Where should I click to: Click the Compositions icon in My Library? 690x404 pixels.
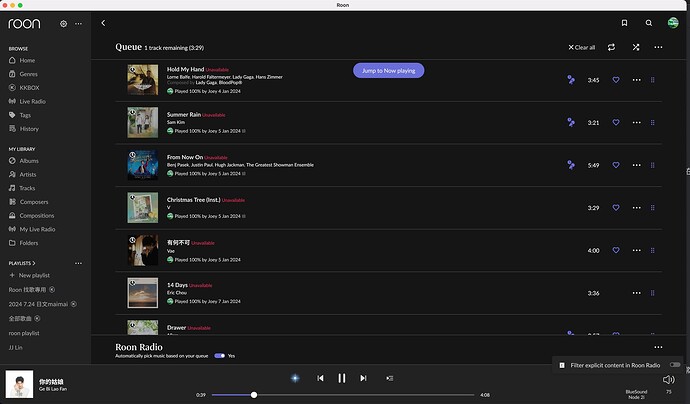[x=12, y=215]
